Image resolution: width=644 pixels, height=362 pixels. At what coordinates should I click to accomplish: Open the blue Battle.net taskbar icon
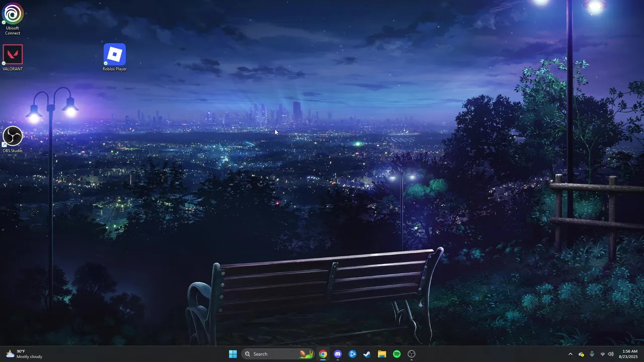click(x=353, y=354)
